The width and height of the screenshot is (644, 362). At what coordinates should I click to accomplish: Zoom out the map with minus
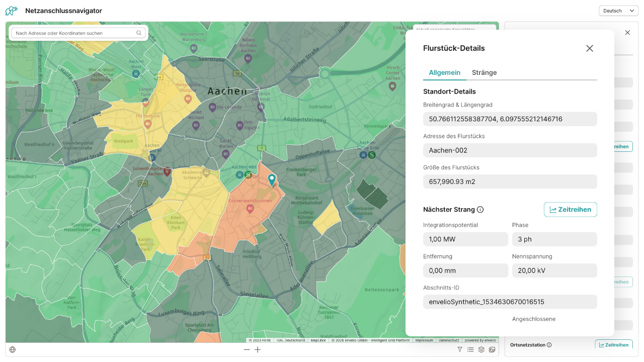pyautogui.click(x=247, y=349)
